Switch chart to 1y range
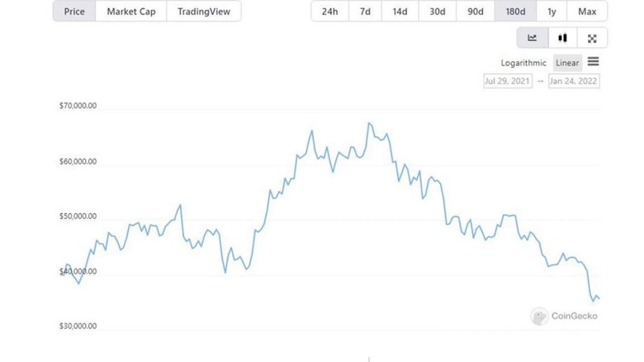 coord(552,12)
